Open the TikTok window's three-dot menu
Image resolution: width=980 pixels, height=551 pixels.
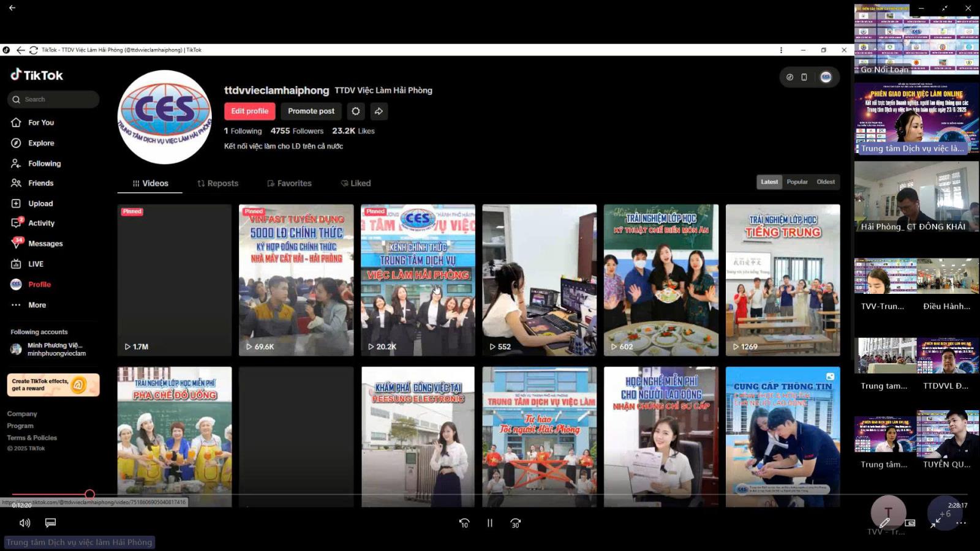pos(781,50)
